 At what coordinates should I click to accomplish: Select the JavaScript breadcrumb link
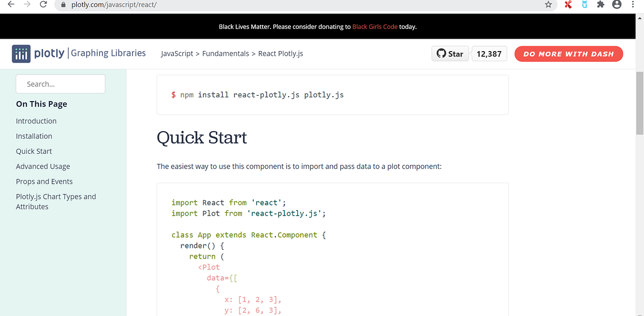(177, 53)
